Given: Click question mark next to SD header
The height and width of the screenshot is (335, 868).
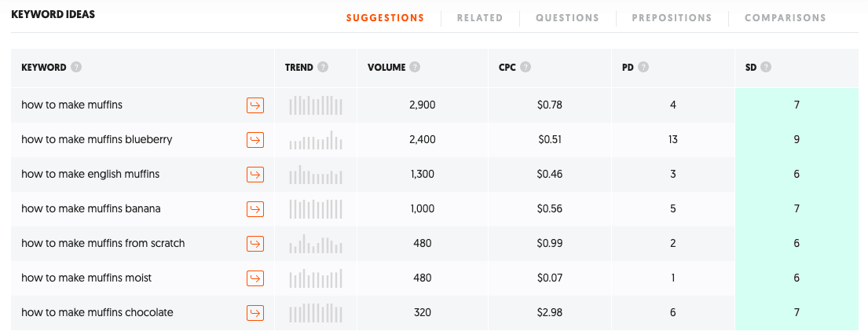Looking at the screenshot, I should [766, 68].
